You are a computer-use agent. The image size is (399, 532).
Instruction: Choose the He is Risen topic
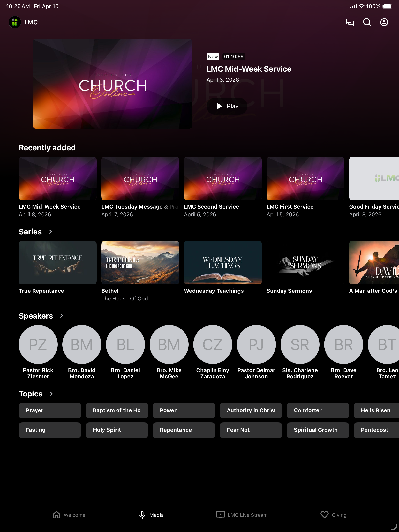(376, 410)
